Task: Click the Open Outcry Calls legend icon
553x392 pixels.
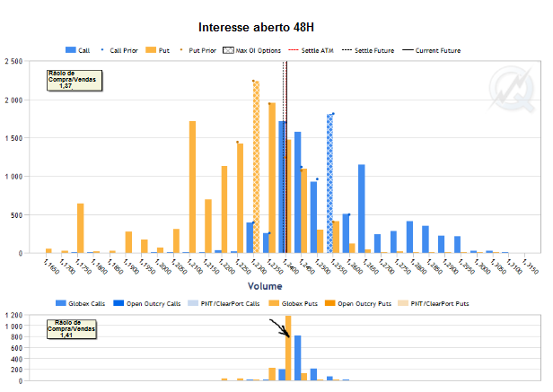Action: (x=118, y=304)
